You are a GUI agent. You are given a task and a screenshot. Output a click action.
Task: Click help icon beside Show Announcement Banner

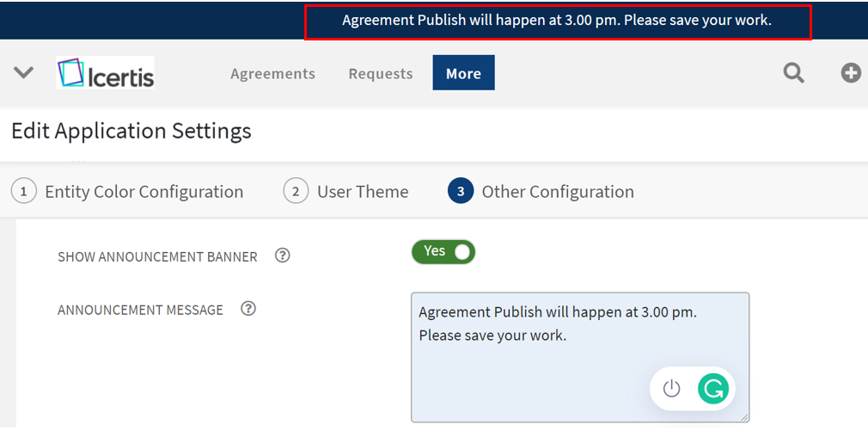click(x=282, y=256)
